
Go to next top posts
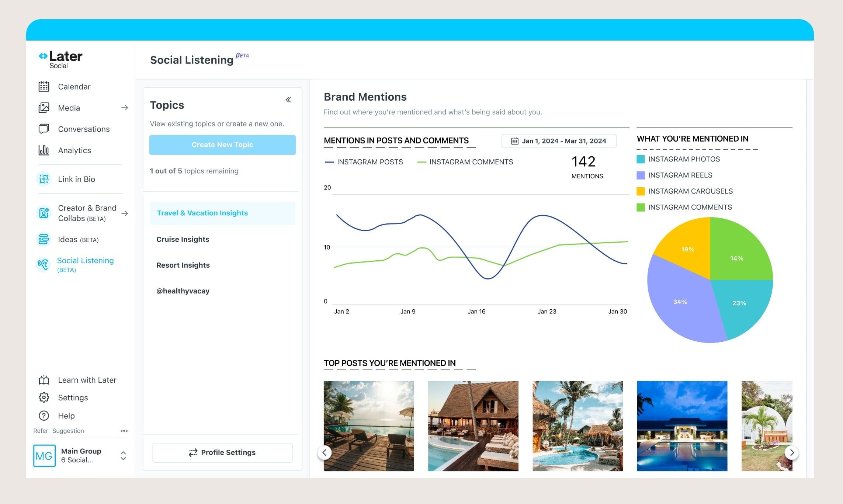pyautogui.click(x=792, y=452)
